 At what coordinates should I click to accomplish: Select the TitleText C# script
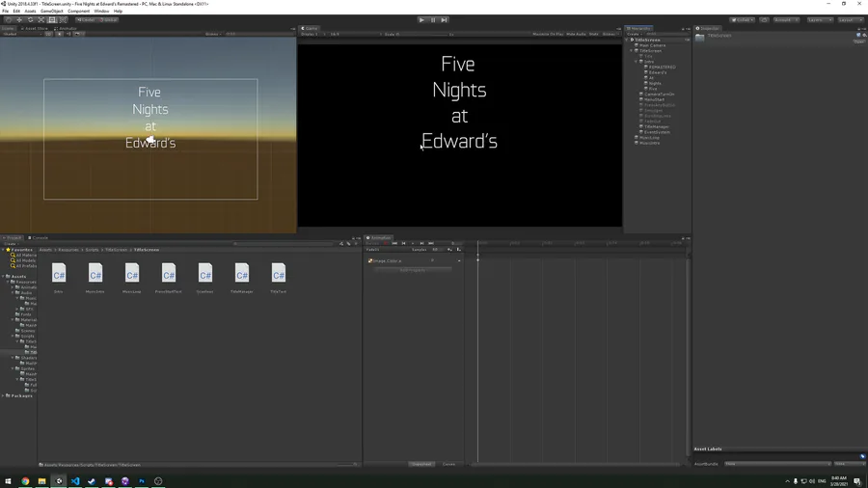pyautogui.click(x=279, y=278)
